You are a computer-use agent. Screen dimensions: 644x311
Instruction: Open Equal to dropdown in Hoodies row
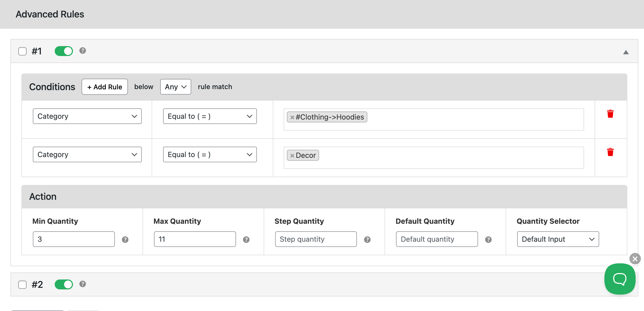coord(210,116)
